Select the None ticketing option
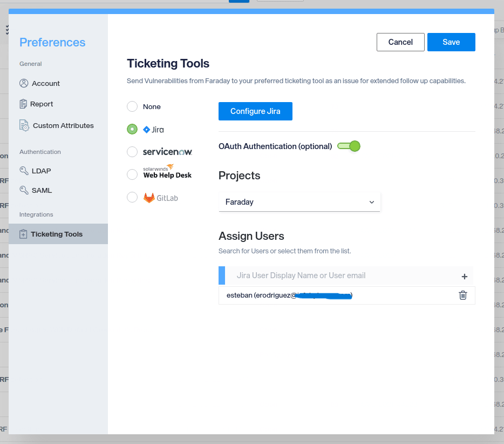The width and height of the screenshot is (504, 444). (x=132, y=106)
